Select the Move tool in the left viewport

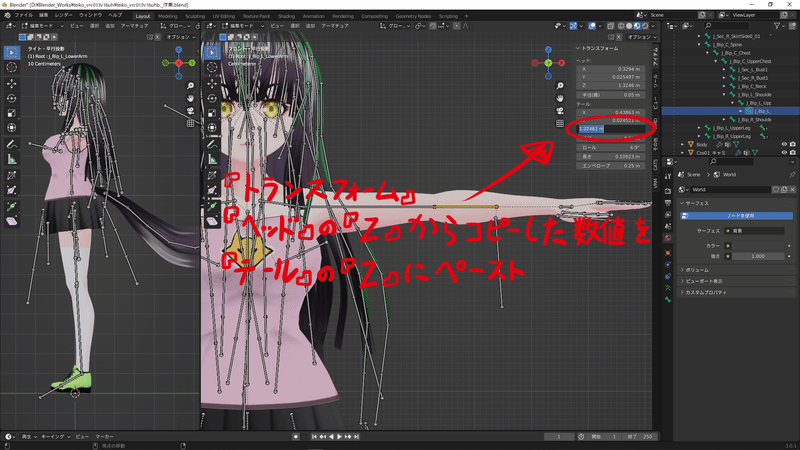pos(12,84)
